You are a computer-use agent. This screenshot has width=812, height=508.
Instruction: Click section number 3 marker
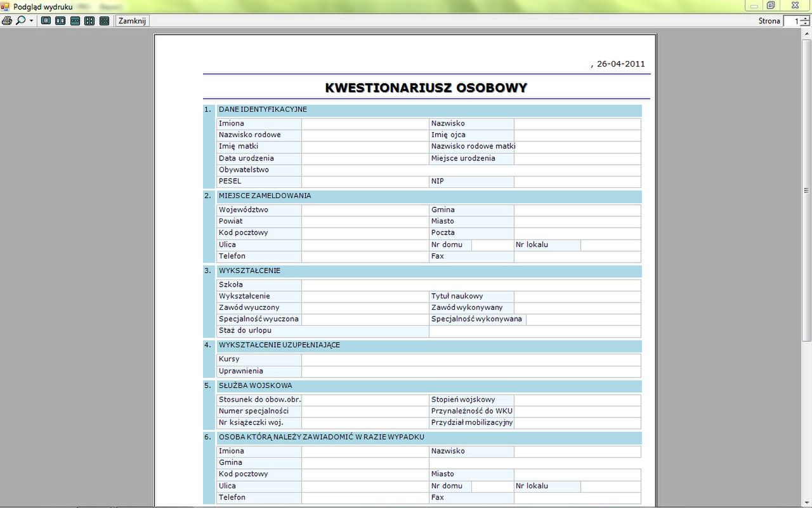pos(207,271)
